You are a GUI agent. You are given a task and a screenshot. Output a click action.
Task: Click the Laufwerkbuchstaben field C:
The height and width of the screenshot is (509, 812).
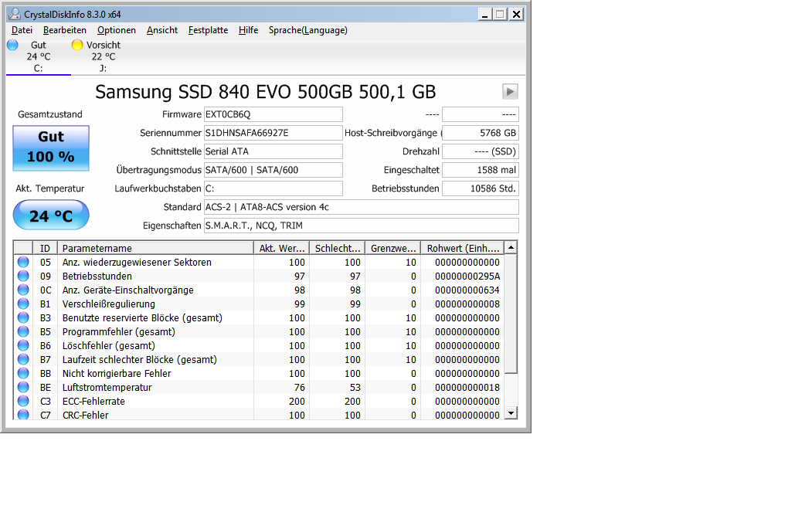pyautogui.click(x=273, y=188)
